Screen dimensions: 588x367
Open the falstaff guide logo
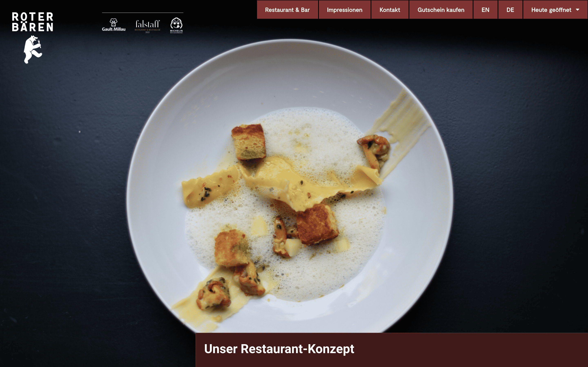click(x=147, y=26)
